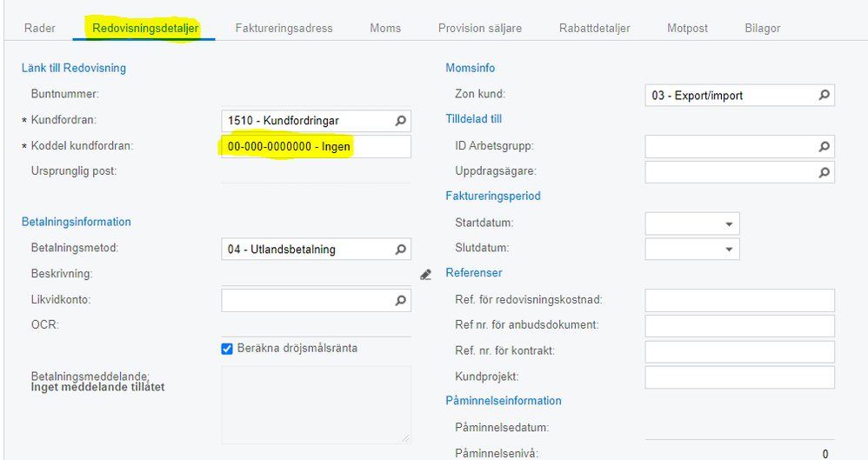
Task: Click the Tilldelad till section heading
Action: [x=474, y=119]
